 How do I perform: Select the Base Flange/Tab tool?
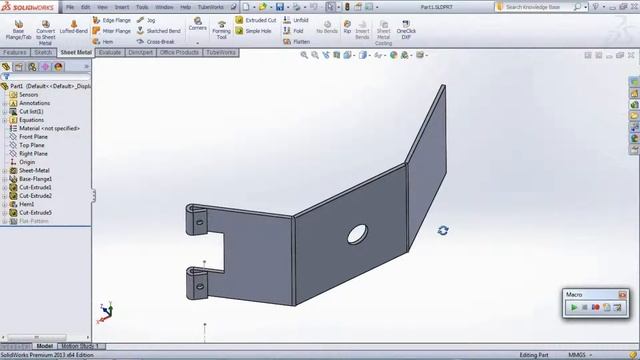(x=18, y=30)
